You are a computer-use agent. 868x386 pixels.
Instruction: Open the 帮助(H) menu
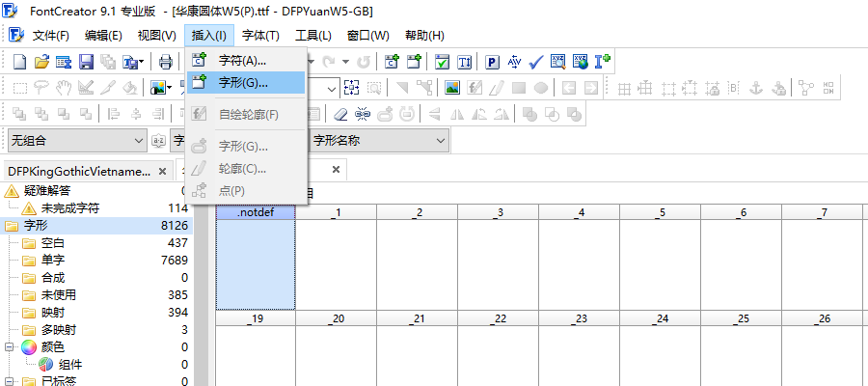coord(424,36)
